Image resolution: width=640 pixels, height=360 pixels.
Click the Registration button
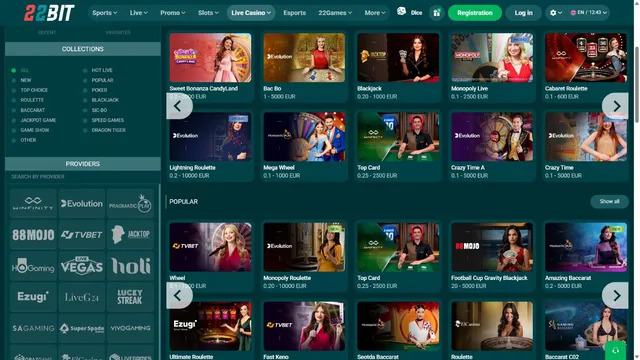tap(475, 13)
